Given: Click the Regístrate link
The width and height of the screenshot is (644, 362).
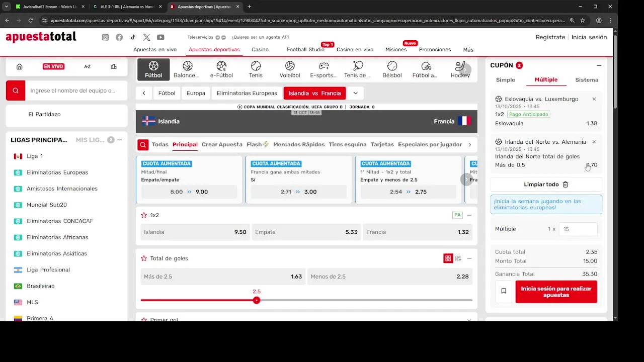Looking at the screenshot, I should [x=550, y=37].
